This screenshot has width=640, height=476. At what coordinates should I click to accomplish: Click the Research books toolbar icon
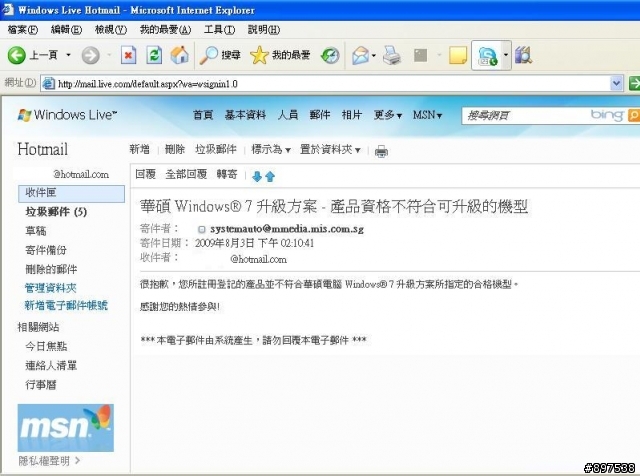(523, 55)
